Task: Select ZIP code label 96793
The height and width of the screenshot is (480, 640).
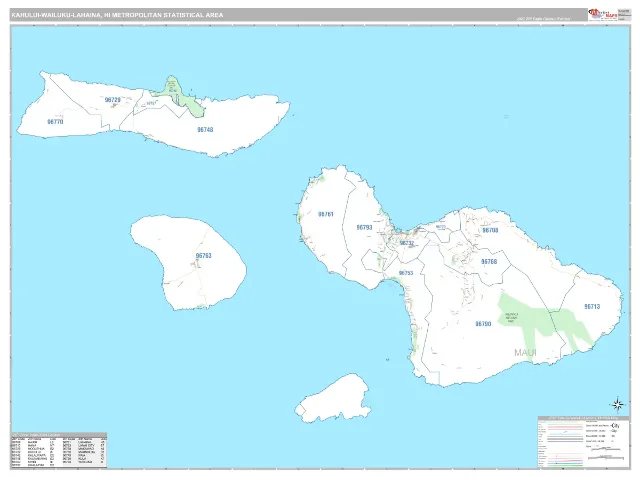Action: click(364, 227)
